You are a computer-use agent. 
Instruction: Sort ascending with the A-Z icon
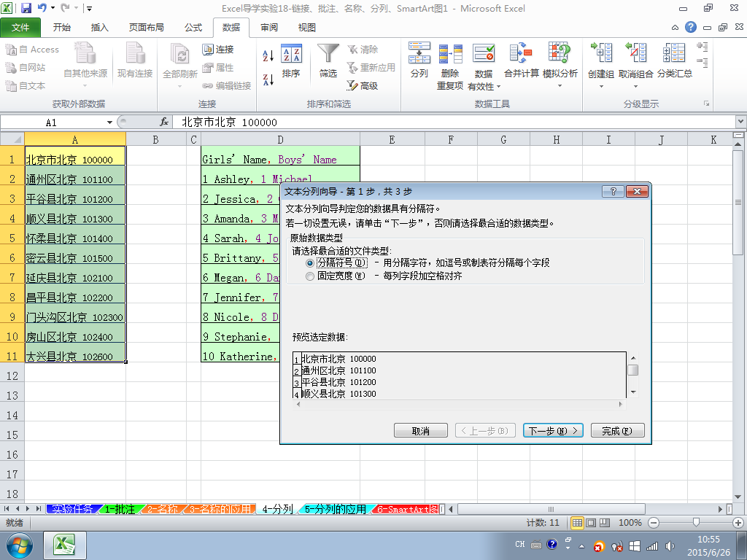point(268,55)
